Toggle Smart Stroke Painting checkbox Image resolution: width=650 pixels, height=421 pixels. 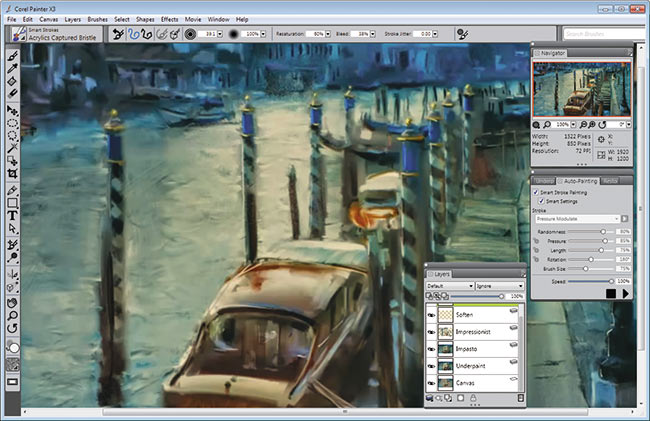536,192
